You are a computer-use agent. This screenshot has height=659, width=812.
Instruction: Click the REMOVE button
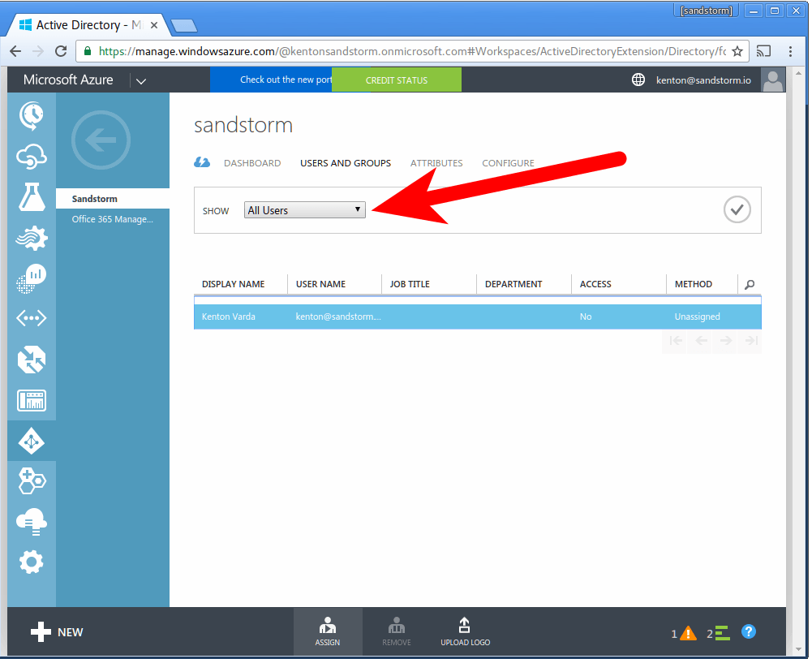coord(397,631)
